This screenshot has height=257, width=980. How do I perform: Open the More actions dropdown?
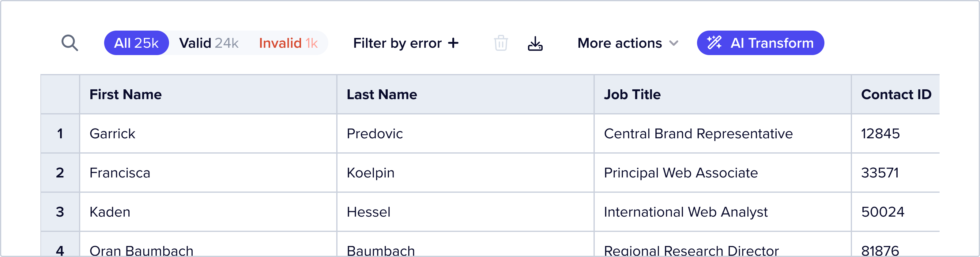point(627,43)
